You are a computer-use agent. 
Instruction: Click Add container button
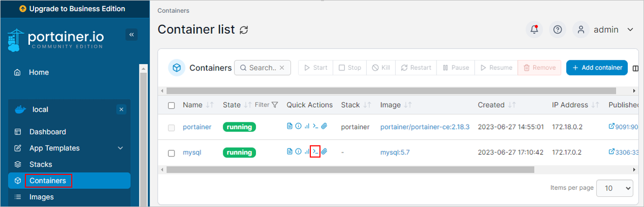click(x=597, y=68)
